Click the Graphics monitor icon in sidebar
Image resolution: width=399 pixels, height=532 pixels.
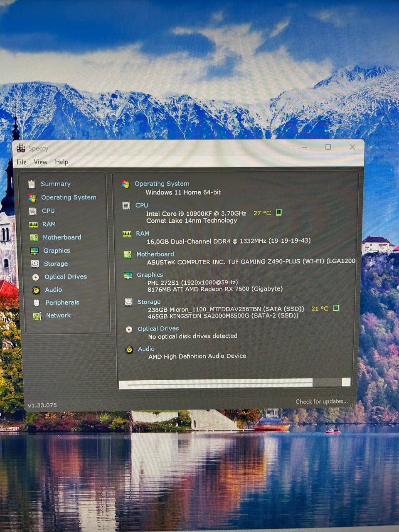(34, 251)
